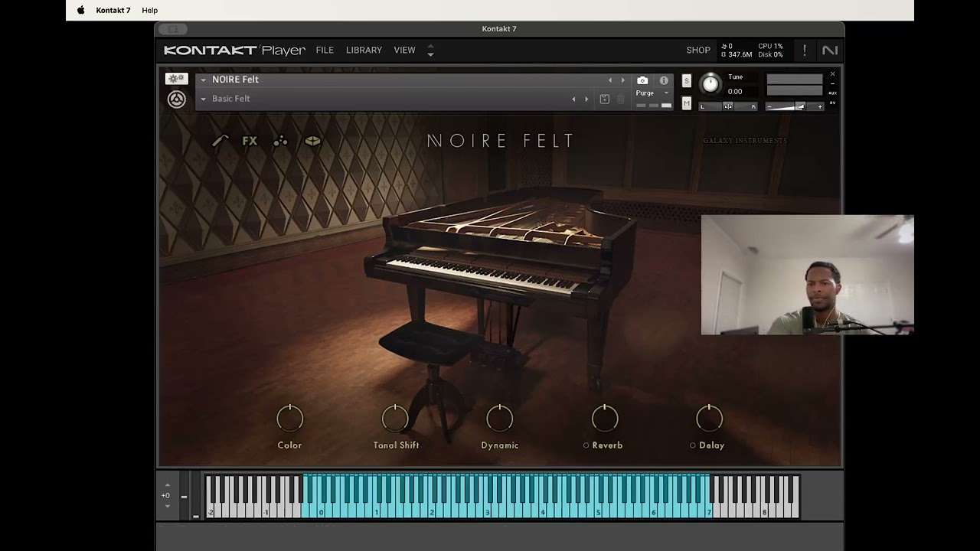Click the volume slider in instrument header

click(793, 106)
